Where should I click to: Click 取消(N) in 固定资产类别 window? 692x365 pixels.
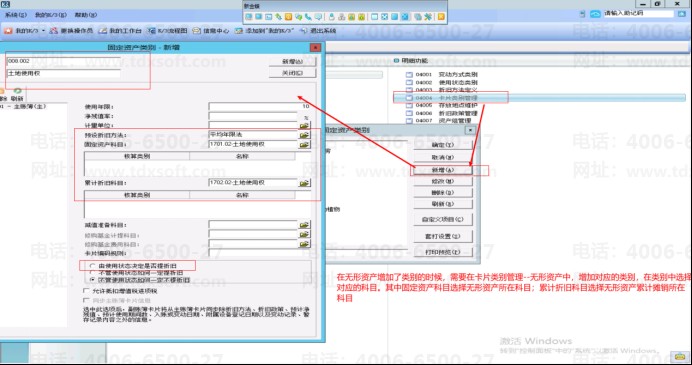(443, 158)
